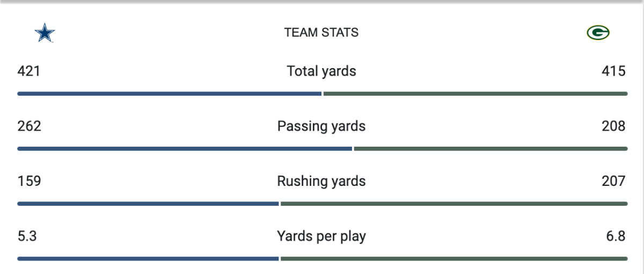Select the Packers passing yards value 208
Image resolution: width=644 pixels, height=274 pixels.
coord(613,126)
